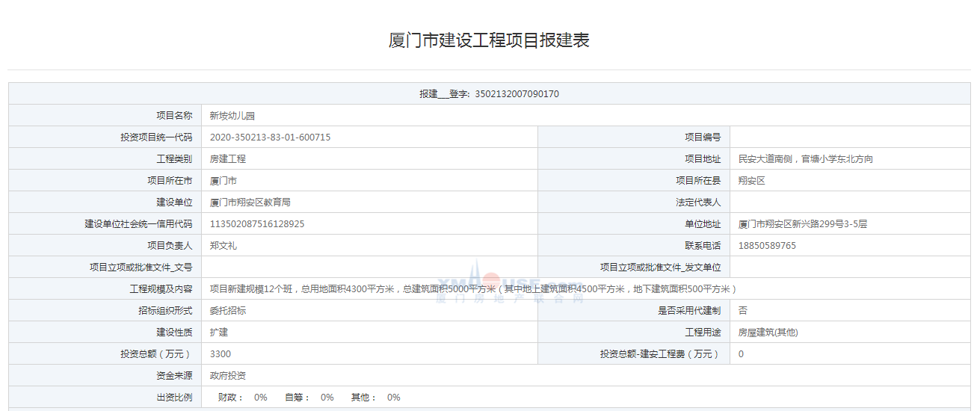The height and width of the screenshot is (411, 980).
Task: Click the contact phone 18850589765
Action: [767, 246]
